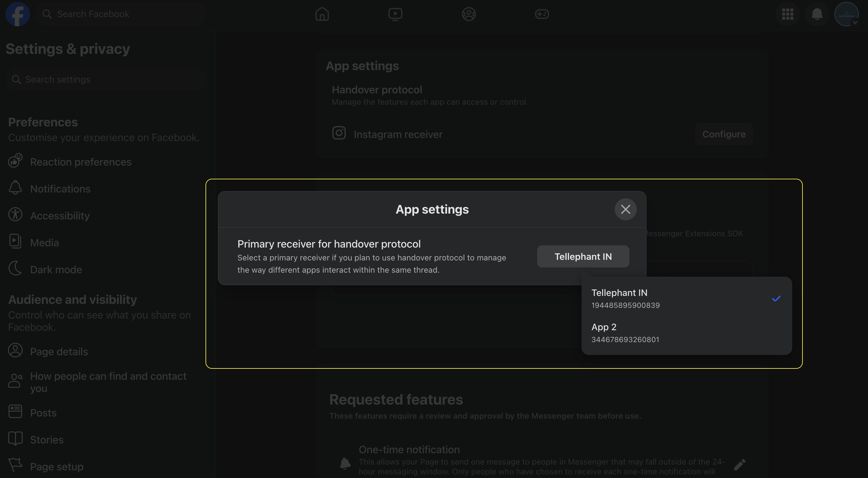Click the Handover protocol heading
The height and width of the screenshot is (478, 868).
(377, 90)
